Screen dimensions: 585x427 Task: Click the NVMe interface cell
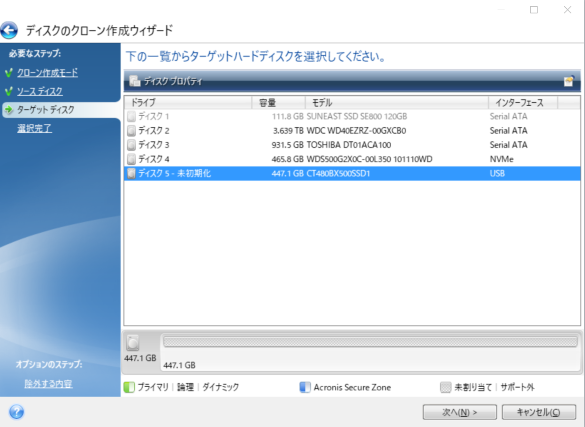501,159
